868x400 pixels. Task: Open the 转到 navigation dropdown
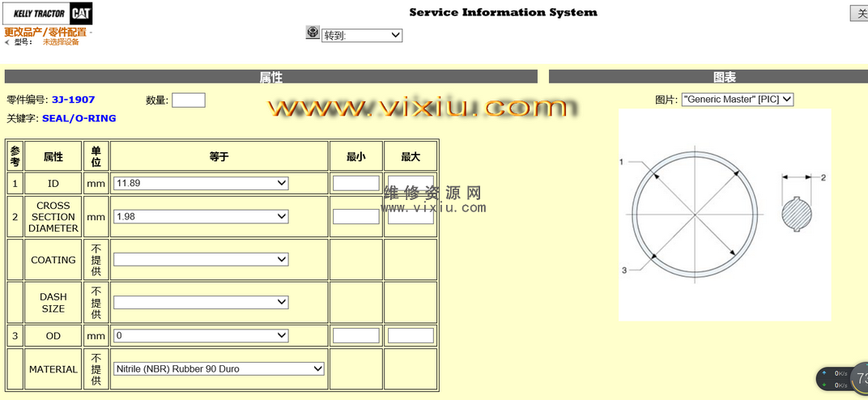click(362, 36)
